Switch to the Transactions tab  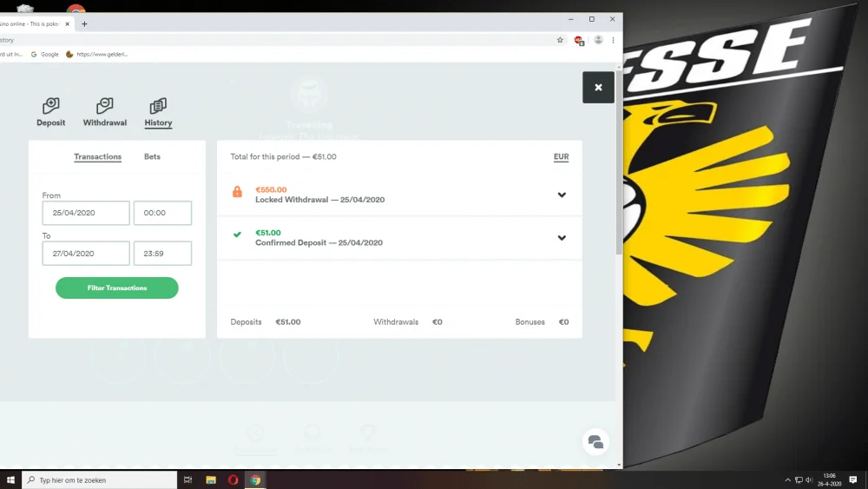tap(97, 156)
